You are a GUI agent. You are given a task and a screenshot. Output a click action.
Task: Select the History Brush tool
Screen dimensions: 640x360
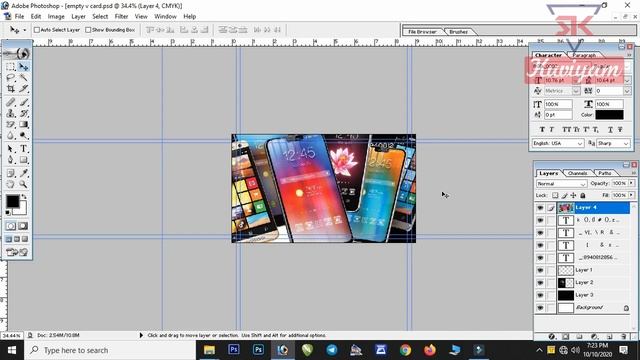(24, 113)
